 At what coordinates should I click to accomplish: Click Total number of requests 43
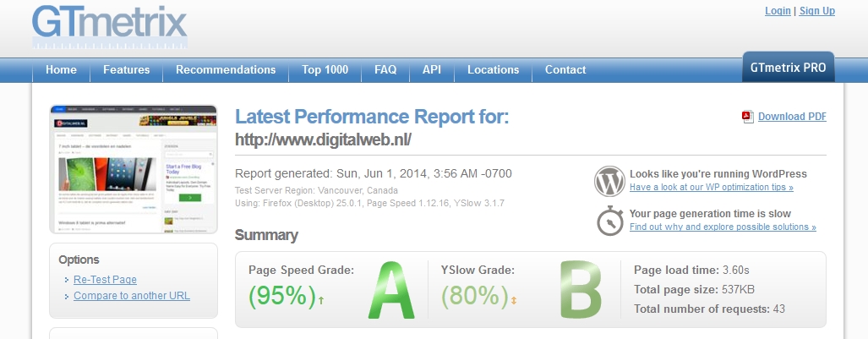pyautogui.click(x=709, y=309)
